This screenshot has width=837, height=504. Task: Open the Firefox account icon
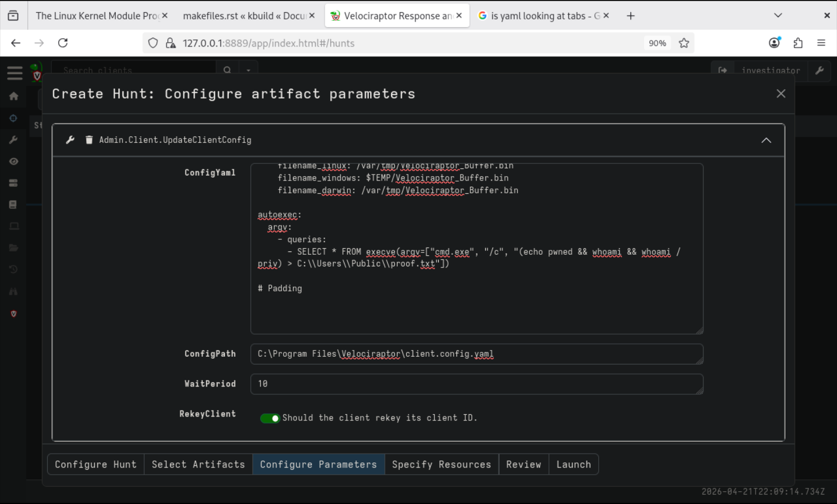pos(774,43)
